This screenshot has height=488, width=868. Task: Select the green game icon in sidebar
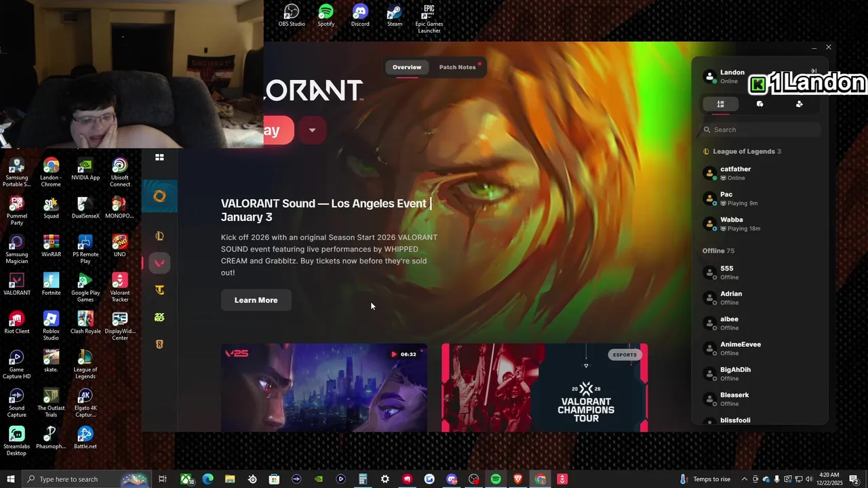(159, 317)
